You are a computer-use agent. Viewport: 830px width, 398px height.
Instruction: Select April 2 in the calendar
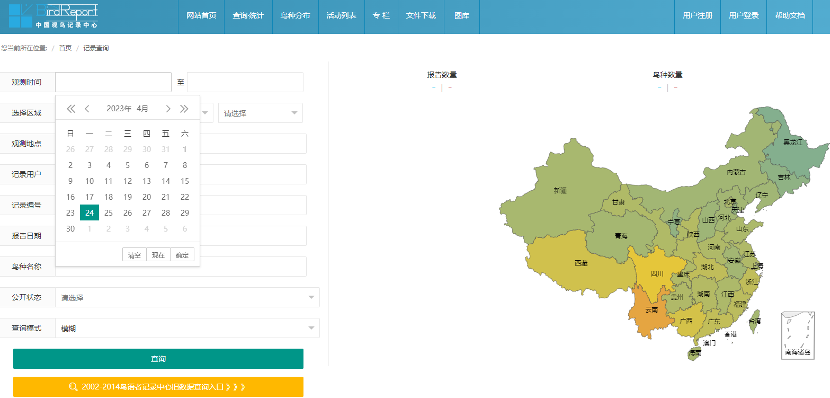coord(70,165)
